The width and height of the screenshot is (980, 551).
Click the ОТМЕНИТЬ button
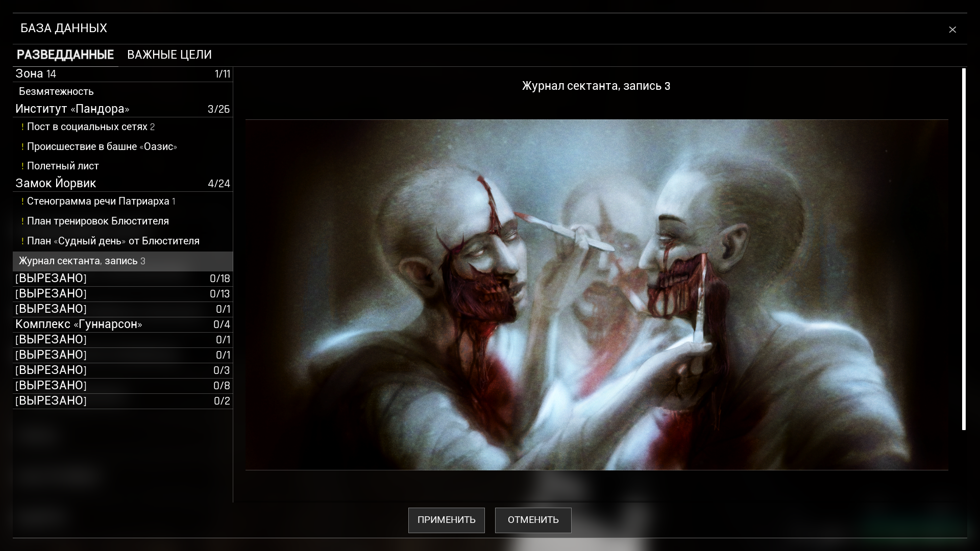(x=533, y=520)
